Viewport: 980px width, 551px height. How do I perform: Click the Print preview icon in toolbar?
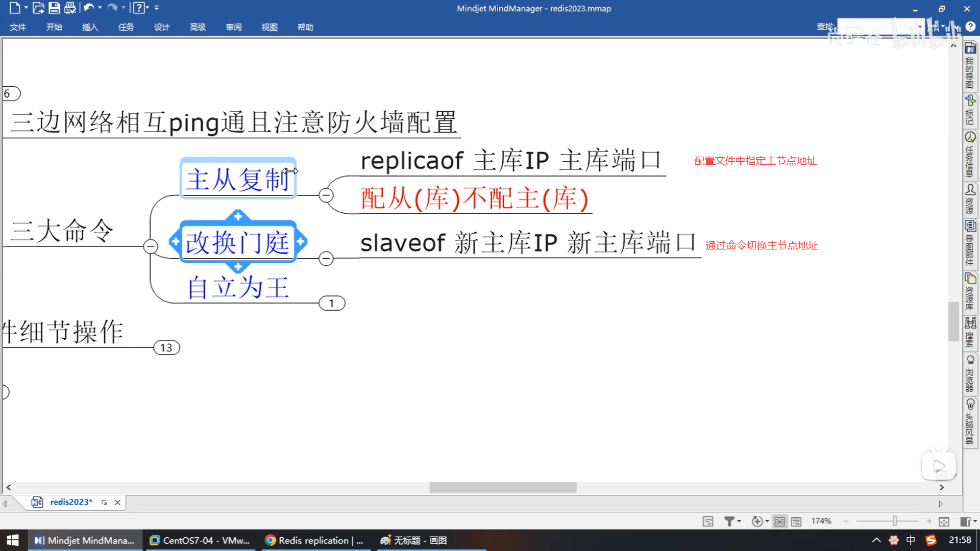click(70, 8)
